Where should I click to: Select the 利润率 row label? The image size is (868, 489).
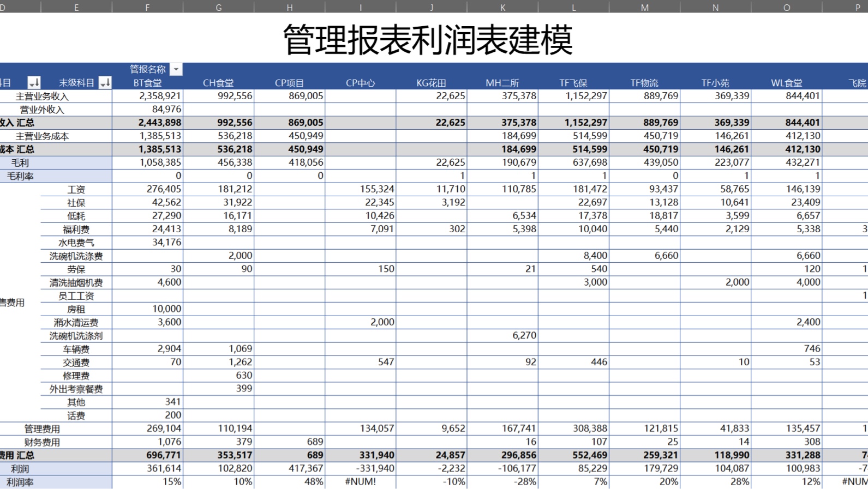pyautogui.click(x=20, y=482)
